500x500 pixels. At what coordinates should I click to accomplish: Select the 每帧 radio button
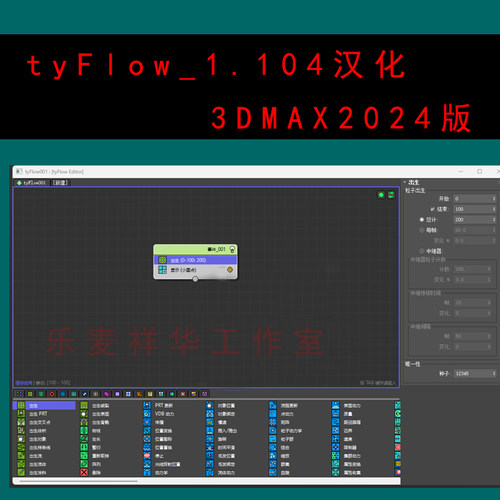[422, 230]
